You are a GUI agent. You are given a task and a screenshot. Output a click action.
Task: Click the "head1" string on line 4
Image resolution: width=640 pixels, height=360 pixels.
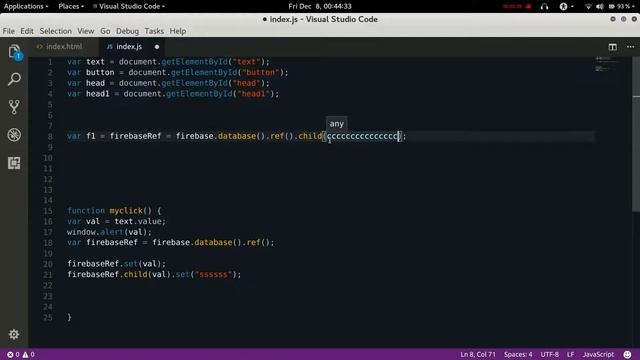pos(253,94)
